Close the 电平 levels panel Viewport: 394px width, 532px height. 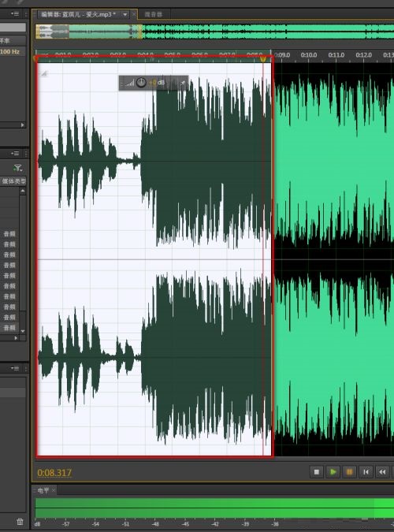coord(54,490)
